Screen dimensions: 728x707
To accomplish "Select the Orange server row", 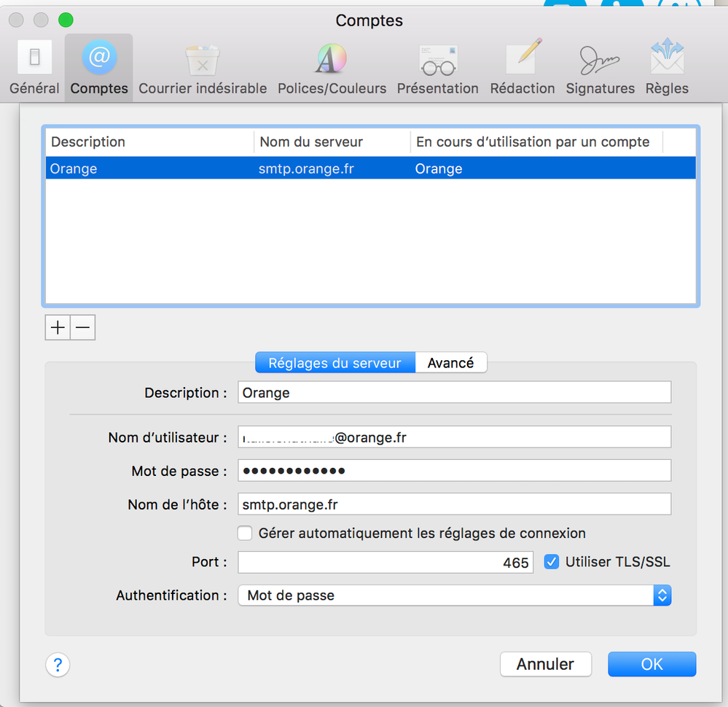I will [x=370, y=168].
